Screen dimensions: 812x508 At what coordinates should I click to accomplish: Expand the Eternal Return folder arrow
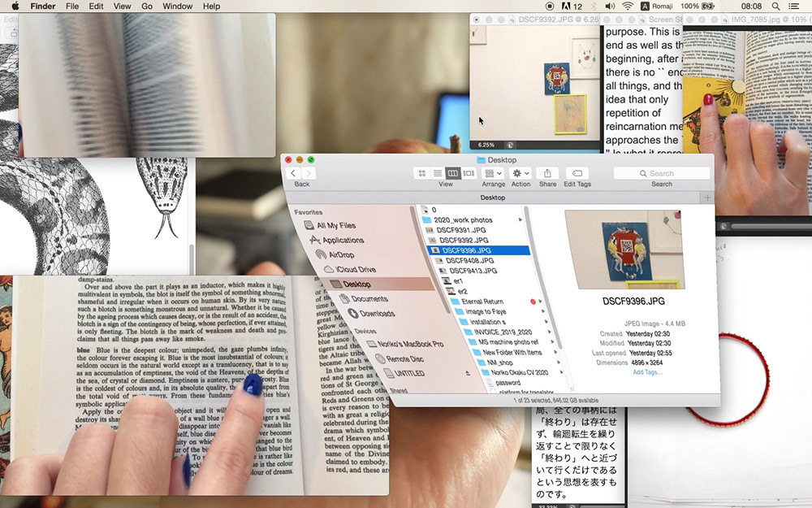tap(540, 302)
